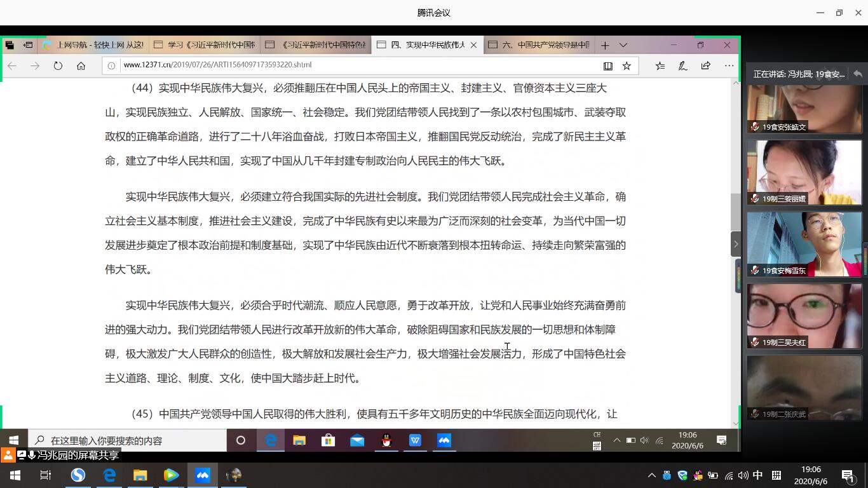
Task: Show hidden tray icons in local taskbar
Action: [x=651, y=475]
